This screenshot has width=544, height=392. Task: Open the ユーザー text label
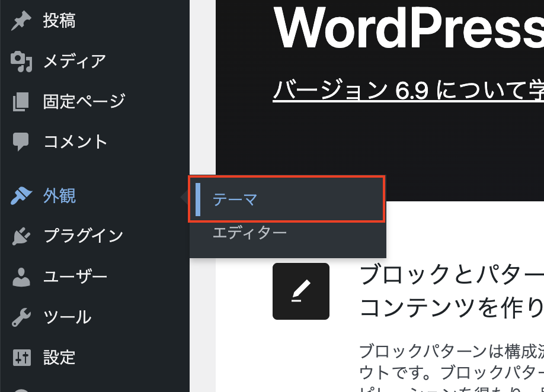coord(75,277)
